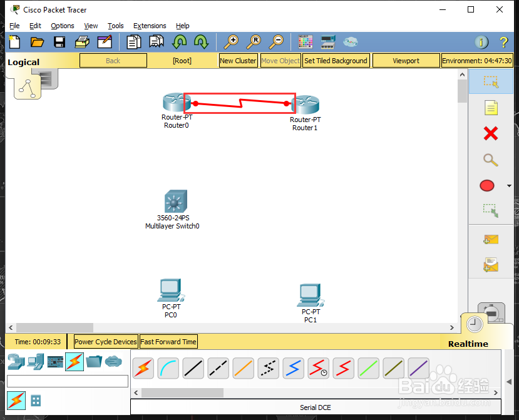Click the Back button
The image size is (519, 420).
(x=113, y=61)
